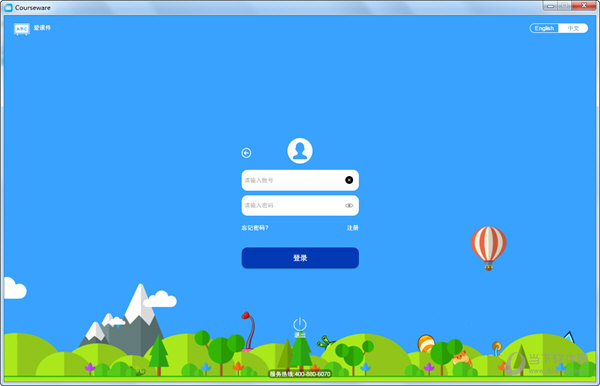The height and width of the screenshot is (386, 600).
Task: Click the ABC courseware logo icon
Action: (x=22, y=29)
